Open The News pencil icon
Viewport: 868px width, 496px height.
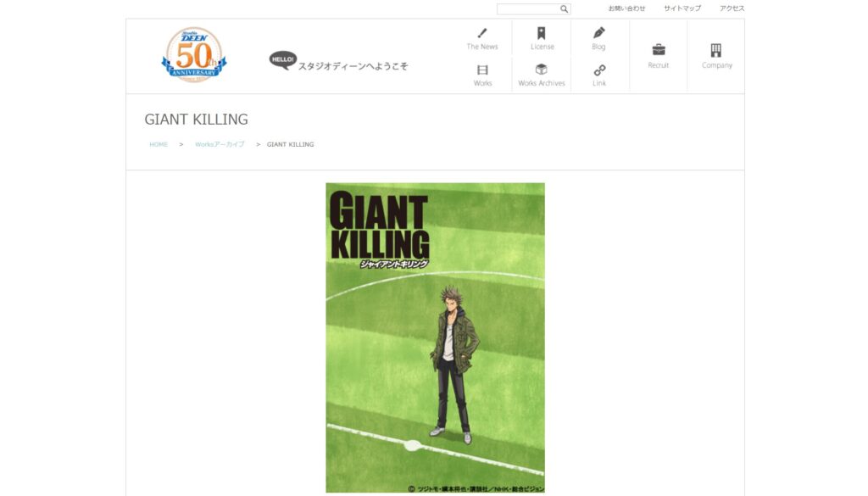(482, 33)
